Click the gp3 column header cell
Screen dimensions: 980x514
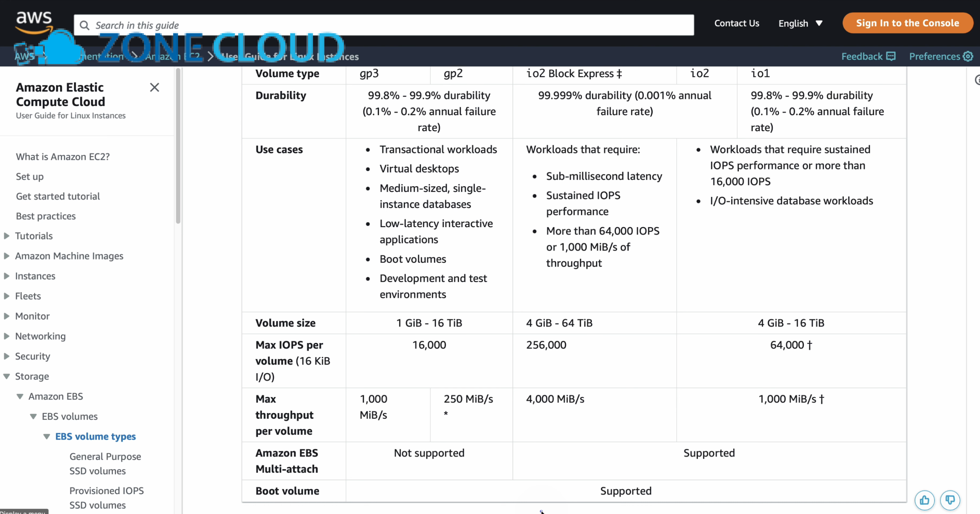(x=388, y=73)
